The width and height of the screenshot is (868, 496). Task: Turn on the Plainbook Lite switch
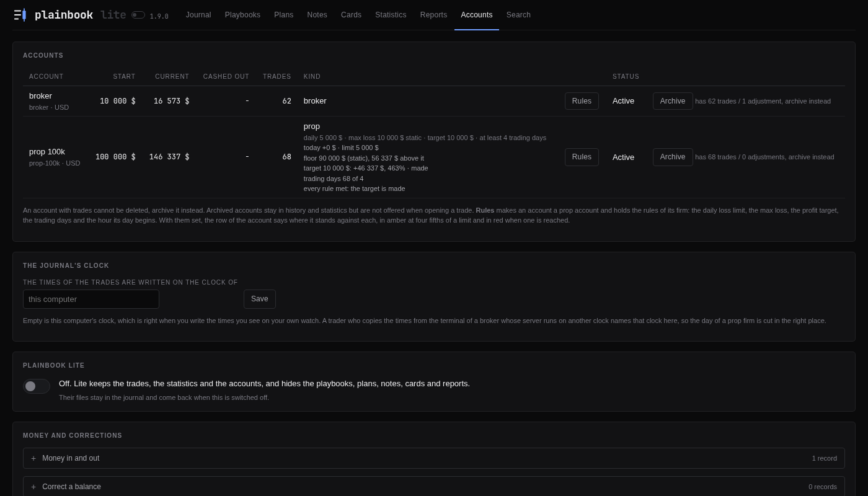[37, 386]
